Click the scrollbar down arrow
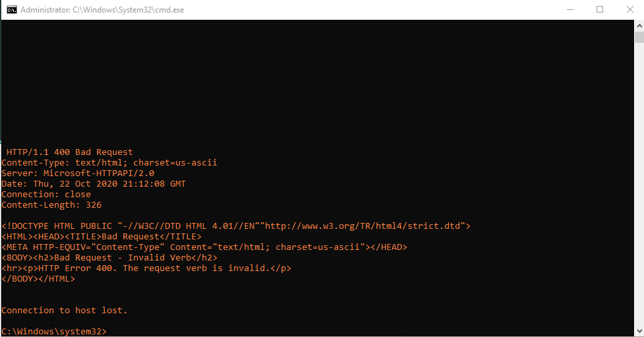644x337 pixels. [x=639, y=331]
